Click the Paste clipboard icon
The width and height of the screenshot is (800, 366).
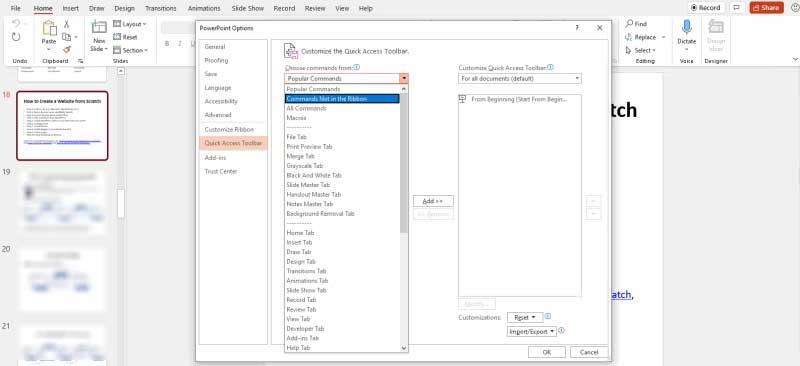(49, 29)
